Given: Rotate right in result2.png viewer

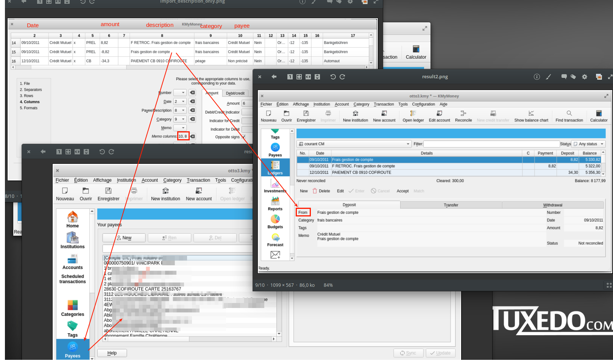Looking at the screenshot, I should tap(342, 77).
